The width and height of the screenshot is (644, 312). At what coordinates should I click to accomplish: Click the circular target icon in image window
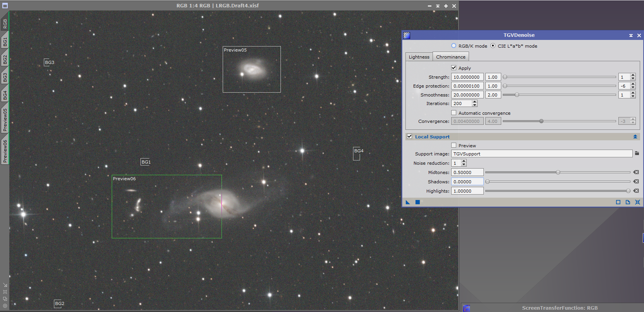point(5,305)
